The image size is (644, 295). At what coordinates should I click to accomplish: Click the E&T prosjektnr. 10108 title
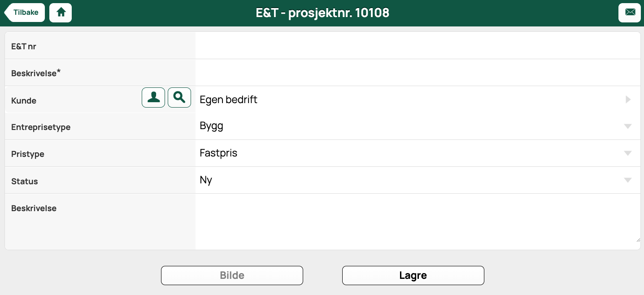click(322, 13)
